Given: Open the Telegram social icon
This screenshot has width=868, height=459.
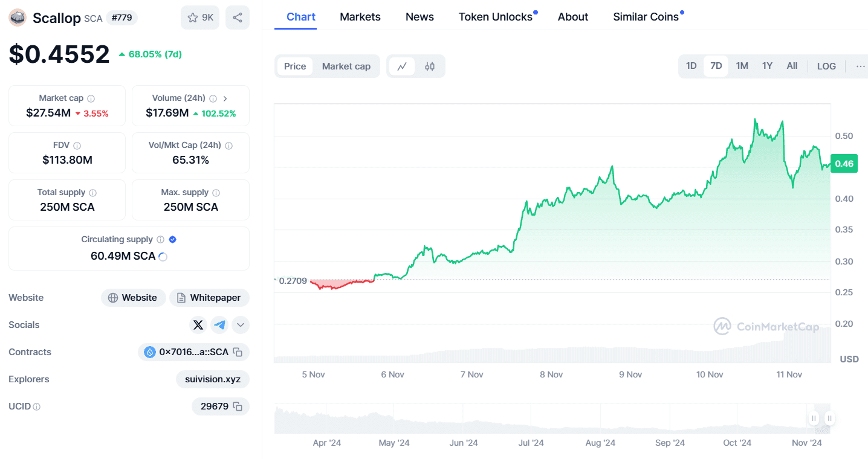Looking at the screenshot, I should coord(219,324).
